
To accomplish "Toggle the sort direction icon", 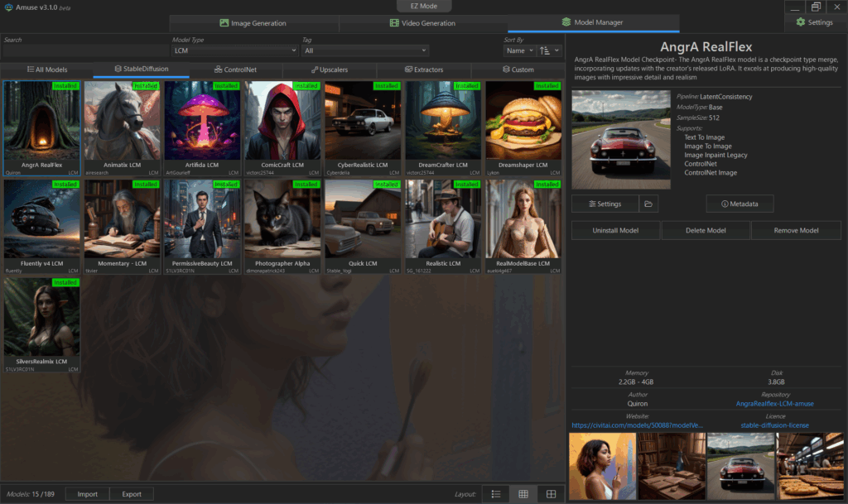I will (x=544, y=50).
